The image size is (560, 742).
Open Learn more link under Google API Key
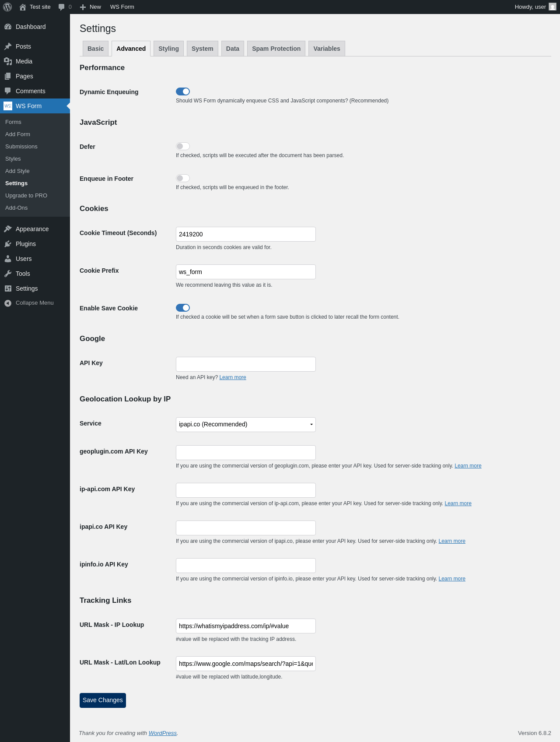click(233, 377)
